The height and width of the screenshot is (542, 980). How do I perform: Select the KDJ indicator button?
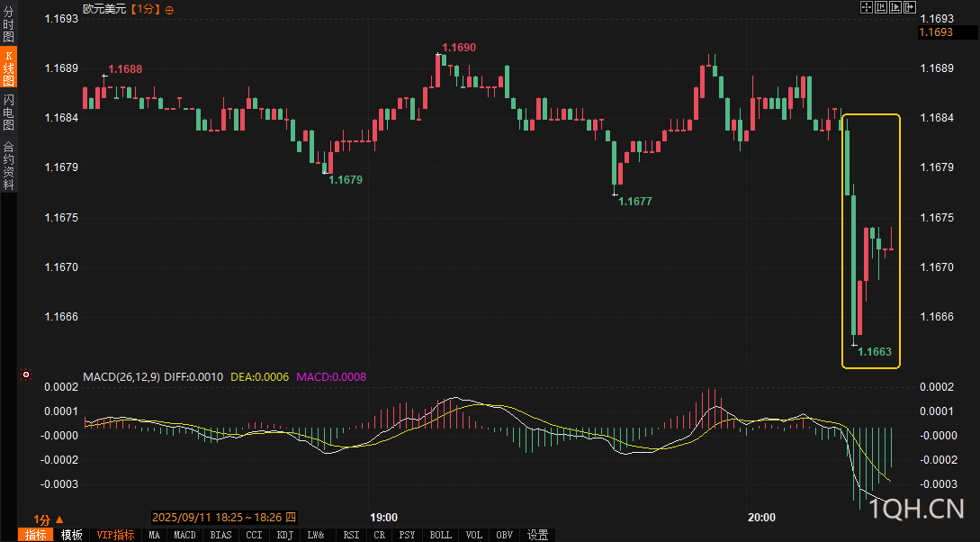tap(285, 535)
